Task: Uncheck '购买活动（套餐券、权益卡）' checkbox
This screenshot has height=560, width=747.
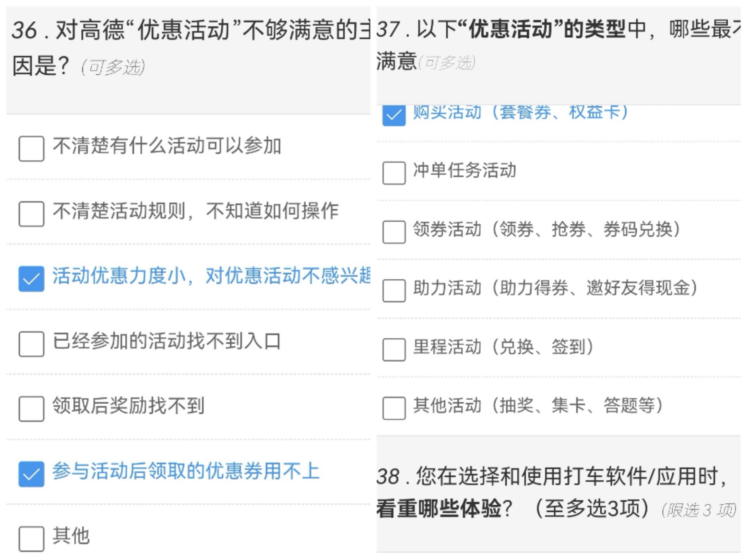Action: (394, 115)
